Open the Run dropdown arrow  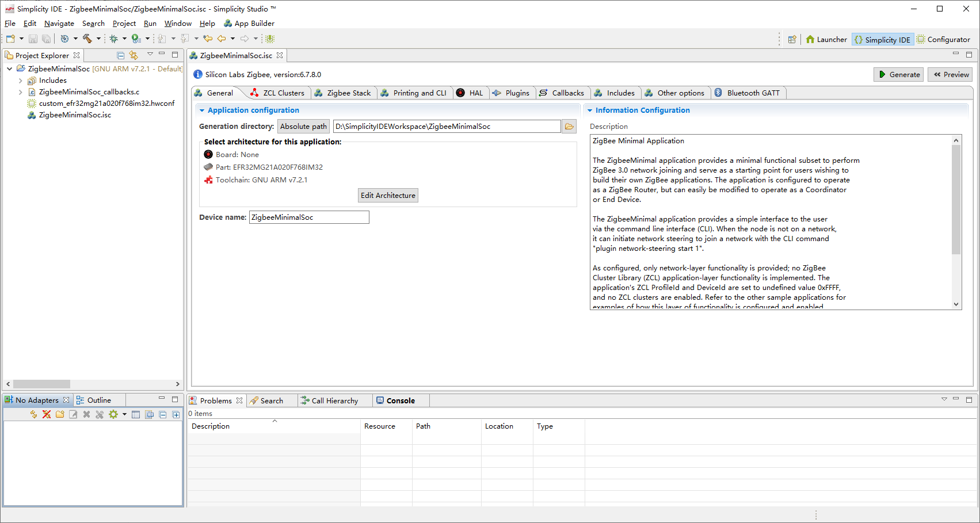point(147,39)
